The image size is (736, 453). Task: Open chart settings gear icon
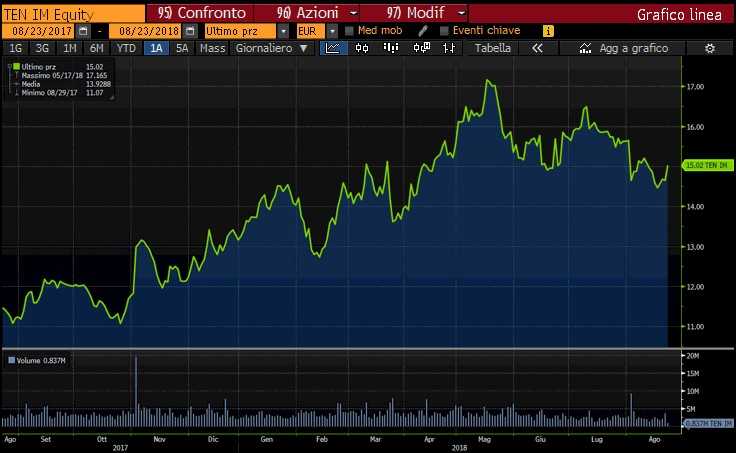pyautogui.click(x=710, y=48)
